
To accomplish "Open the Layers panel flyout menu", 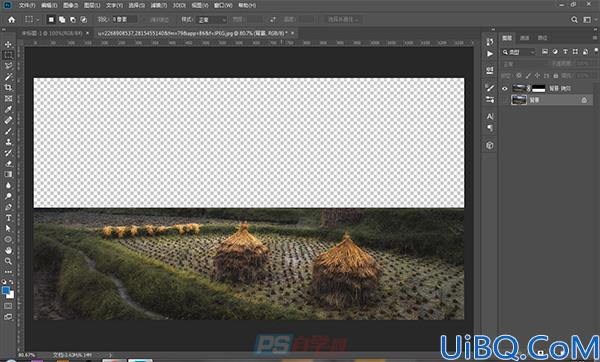I will [x=595, y=38].
